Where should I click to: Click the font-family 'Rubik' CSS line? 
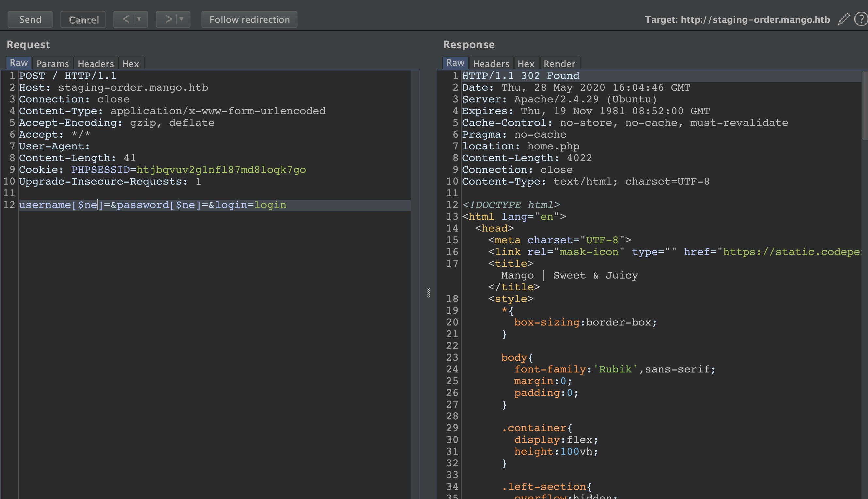(615, 370)
